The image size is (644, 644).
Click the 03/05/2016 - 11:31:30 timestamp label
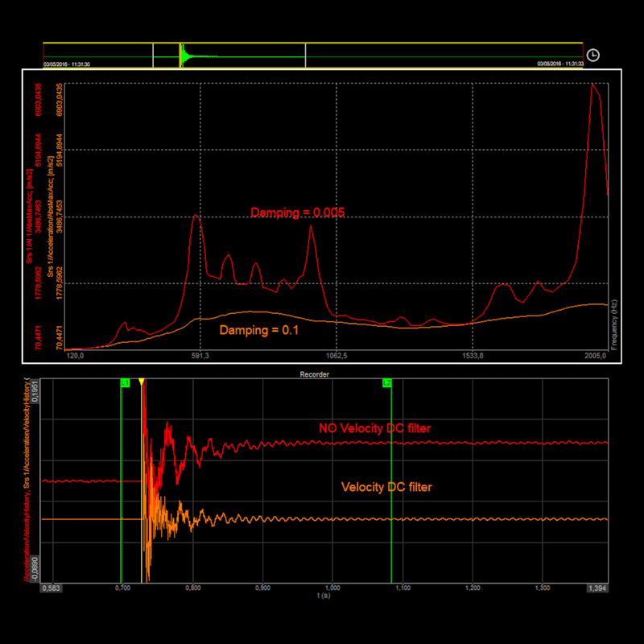[65, 62]
